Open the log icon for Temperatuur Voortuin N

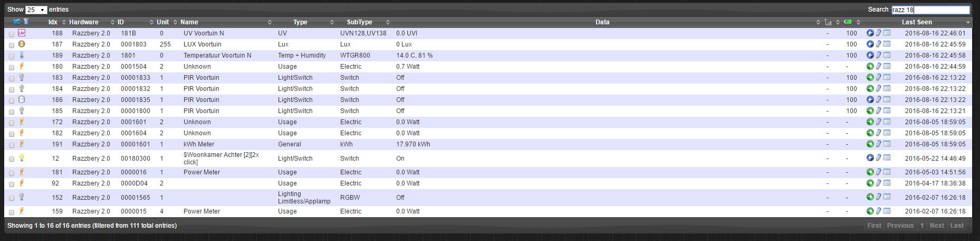(x=887, y=55)
